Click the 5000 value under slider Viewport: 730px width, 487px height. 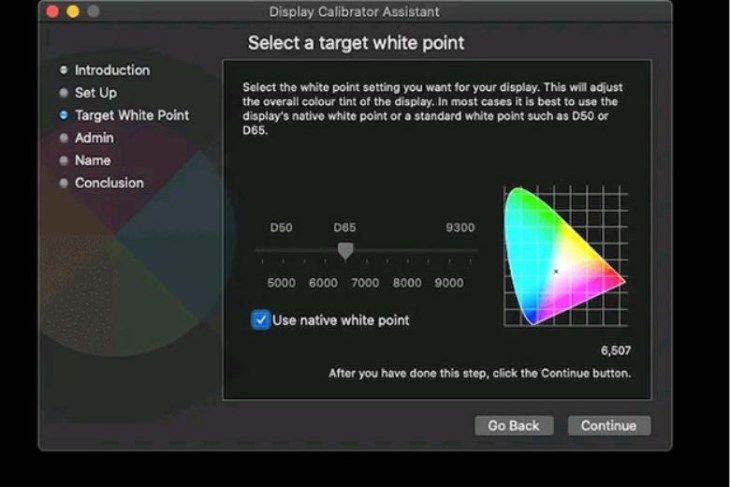pyautogui.click(x=281, y=283)
